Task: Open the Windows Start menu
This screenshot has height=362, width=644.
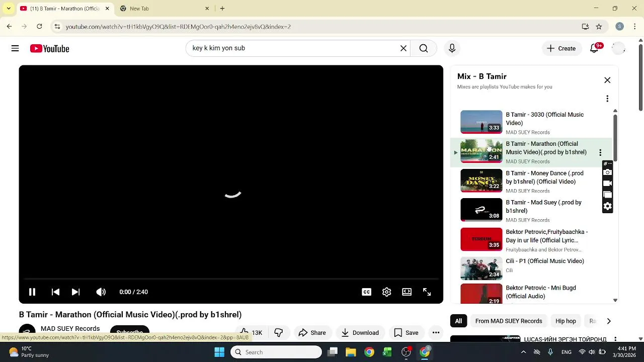Action: [x=219, y=352]
